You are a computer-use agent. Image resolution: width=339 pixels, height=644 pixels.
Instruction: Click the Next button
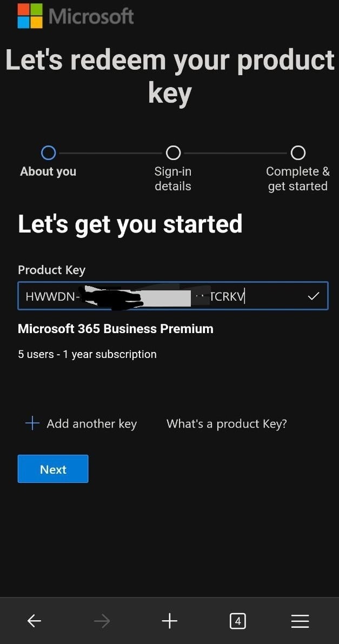click(53, 469)
